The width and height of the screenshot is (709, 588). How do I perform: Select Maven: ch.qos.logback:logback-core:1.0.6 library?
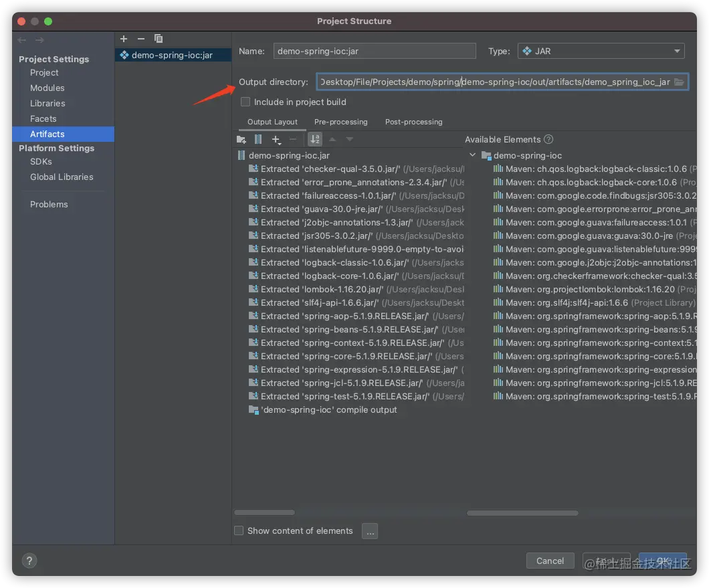595,182
